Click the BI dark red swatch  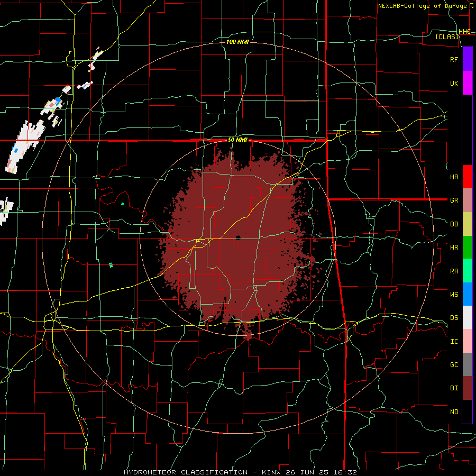[x=467, y=388]
